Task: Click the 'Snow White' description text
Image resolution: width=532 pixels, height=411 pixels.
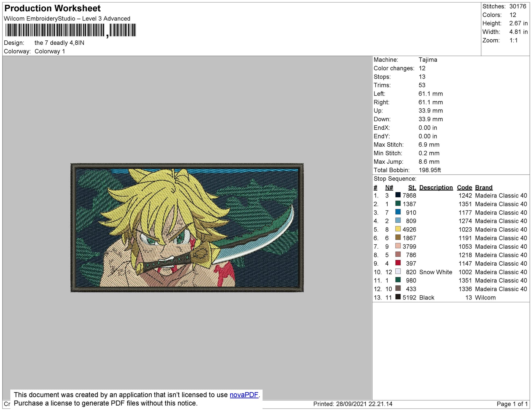Action: coord(435,272)
